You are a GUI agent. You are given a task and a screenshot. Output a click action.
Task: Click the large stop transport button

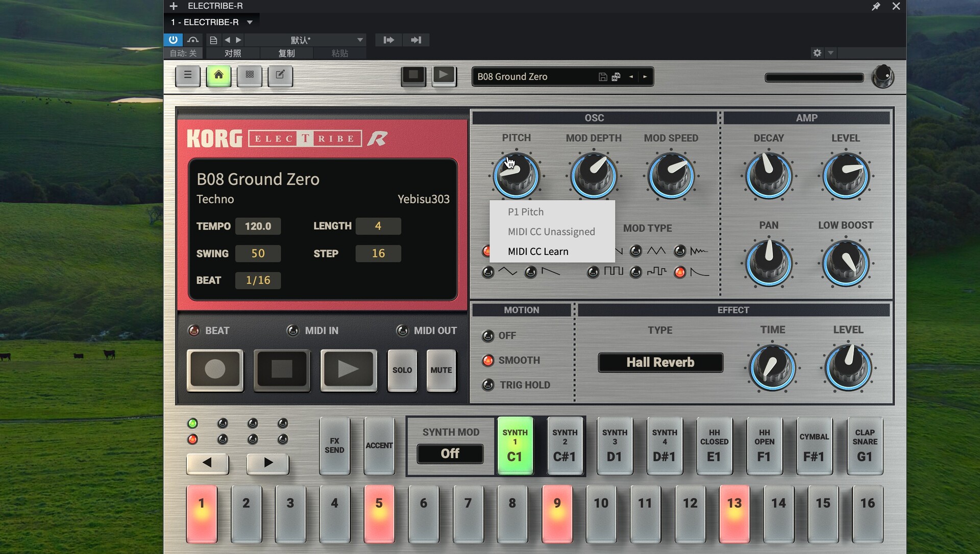282,369
